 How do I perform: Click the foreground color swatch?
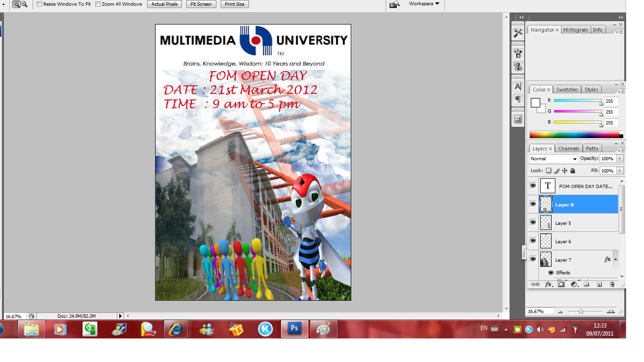[535, 103]
